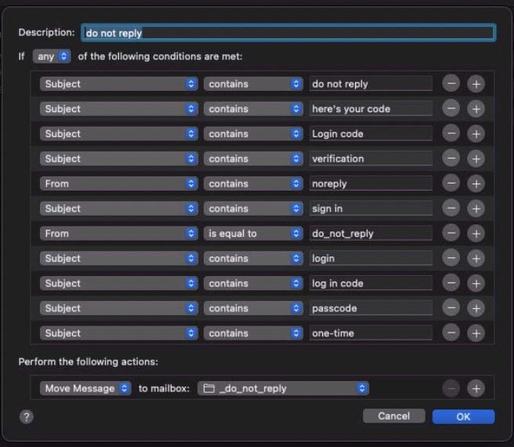Click the Cancel button
The image size is (514, 447).
394,416
